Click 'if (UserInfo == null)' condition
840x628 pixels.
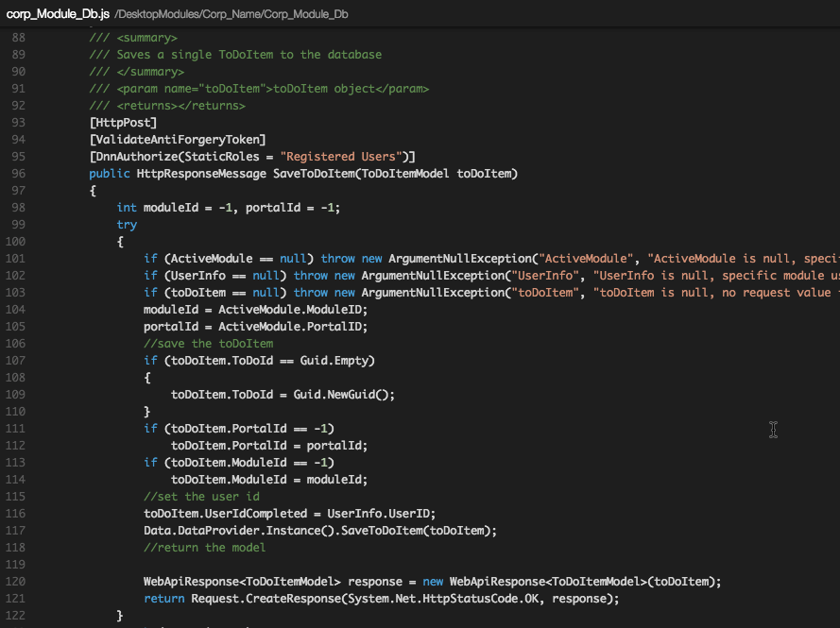[214, 276]
